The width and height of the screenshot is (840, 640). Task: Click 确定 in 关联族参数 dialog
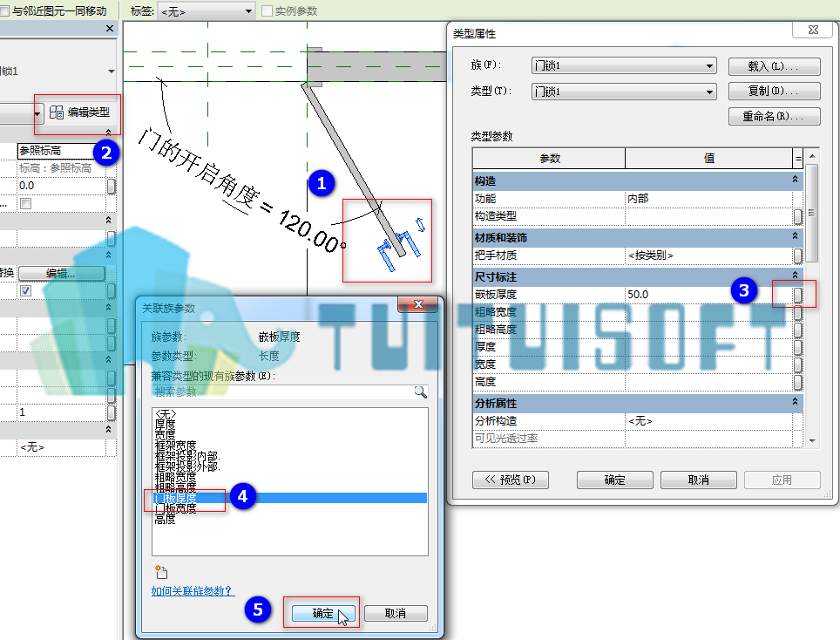[323, 613]
